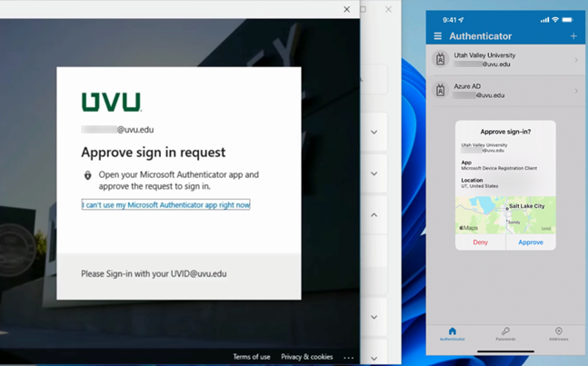Open more options ellipsis in sign-in footer

(348, 357)
